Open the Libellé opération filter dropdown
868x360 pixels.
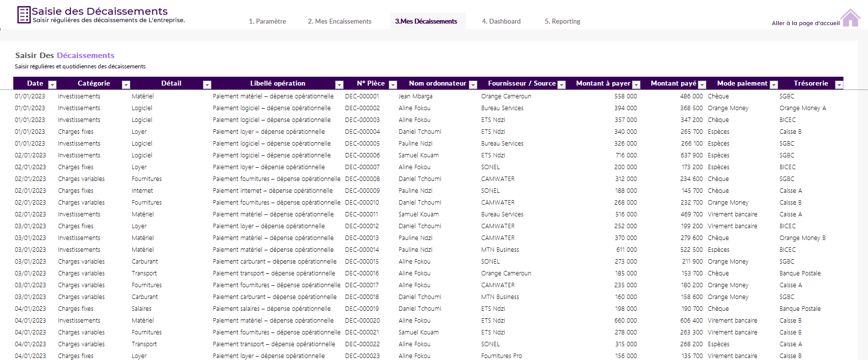point(339,85)
